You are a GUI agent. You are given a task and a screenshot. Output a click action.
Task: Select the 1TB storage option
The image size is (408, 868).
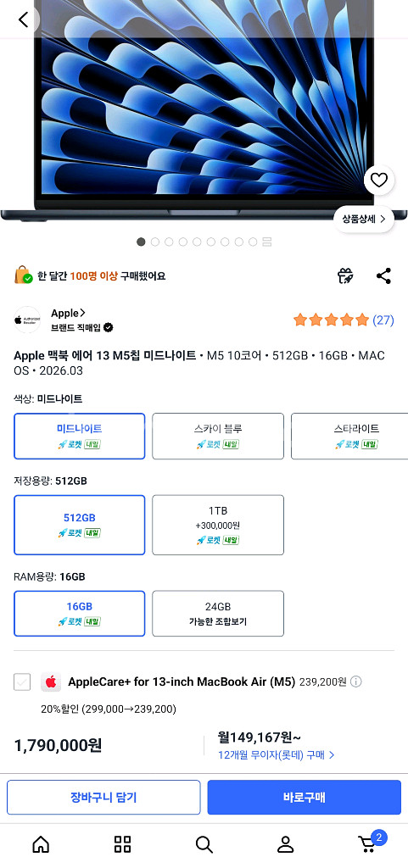point(218,525)
